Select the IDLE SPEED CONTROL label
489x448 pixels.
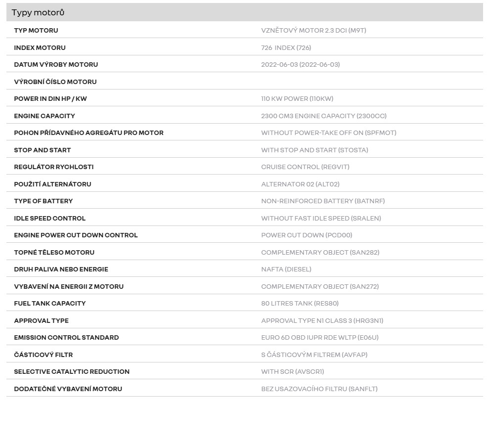[x=49, y=218]
